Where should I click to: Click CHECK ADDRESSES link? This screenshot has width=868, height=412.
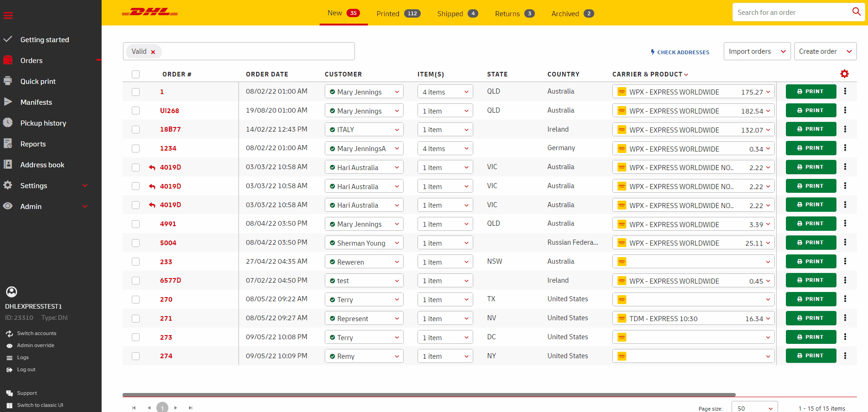pos(680,52)
